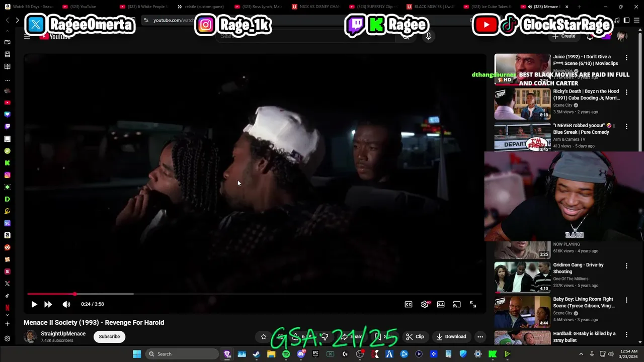Screen dimensions: 644x362
Task: Switch to SUPERFLY Clip browser tab
Action: point(373,7)
